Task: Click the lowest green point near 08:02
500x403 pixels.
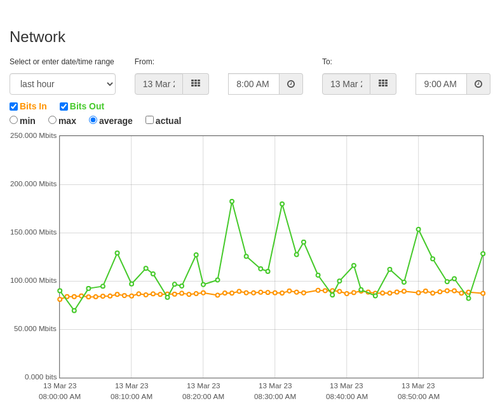Action: (74, 311)
